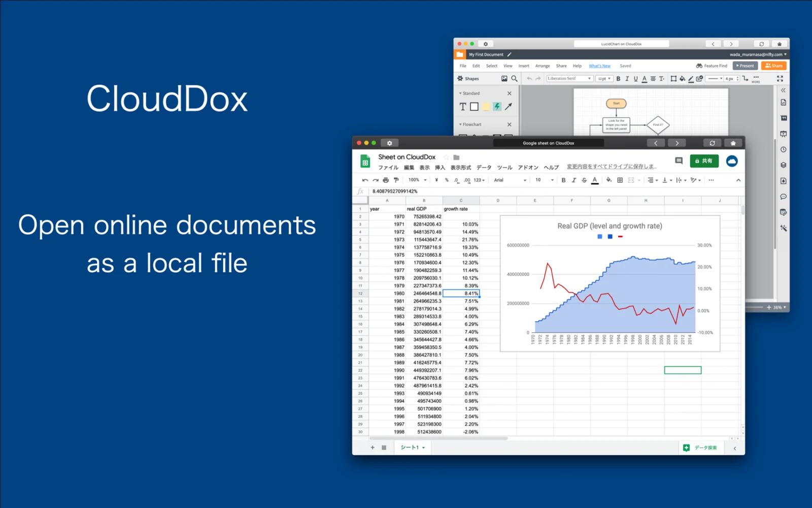Format cells as yen currency

pos(436,180)
